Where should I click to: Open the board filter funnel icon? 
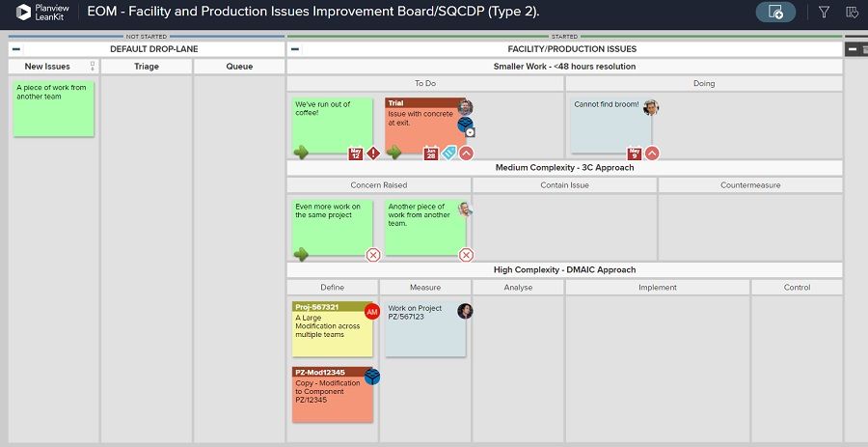[824, 13]
